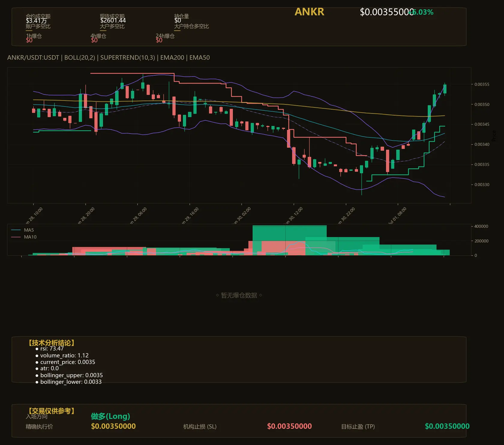
Task: Select the 持仓量 label
Action: 181,16
